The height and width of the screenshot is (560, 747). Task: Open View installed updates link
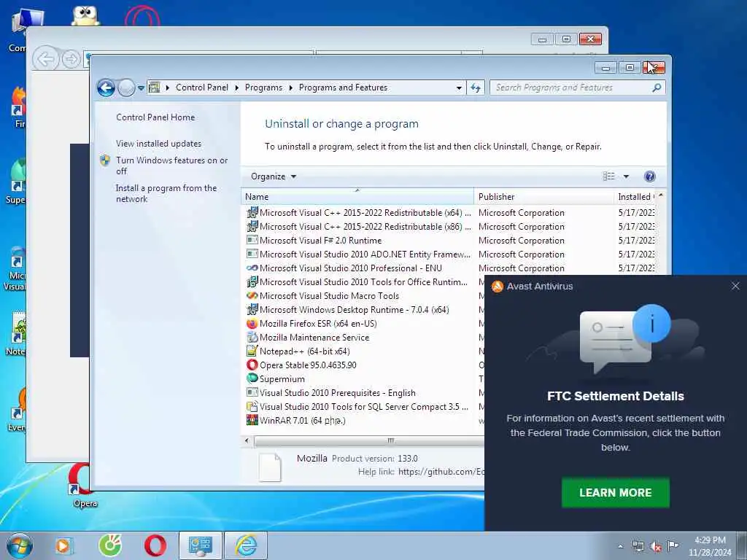[158, 144]
